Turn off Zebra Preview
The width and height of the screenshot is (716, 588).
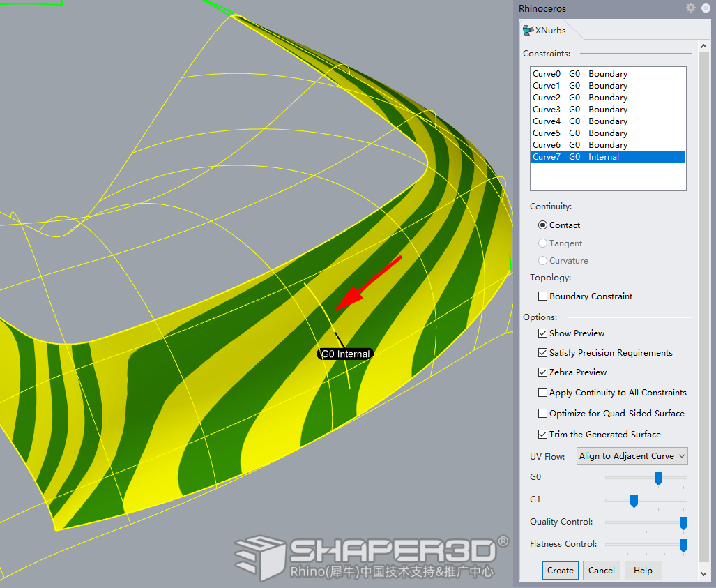542,372
